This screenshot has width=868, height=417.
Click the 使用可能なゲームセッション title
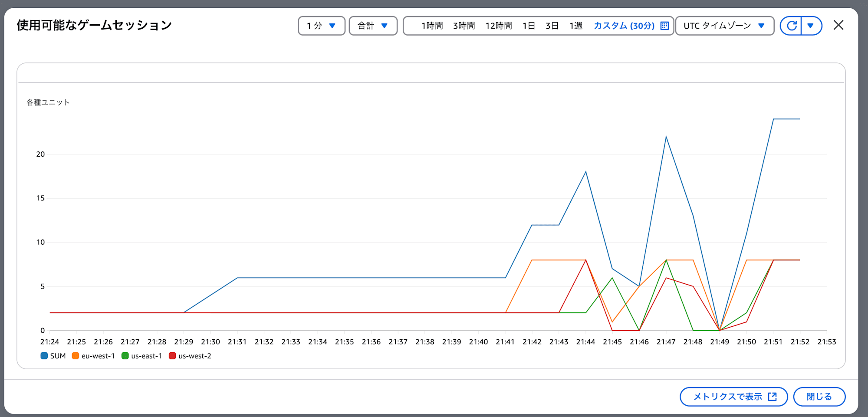coord(94,25)
